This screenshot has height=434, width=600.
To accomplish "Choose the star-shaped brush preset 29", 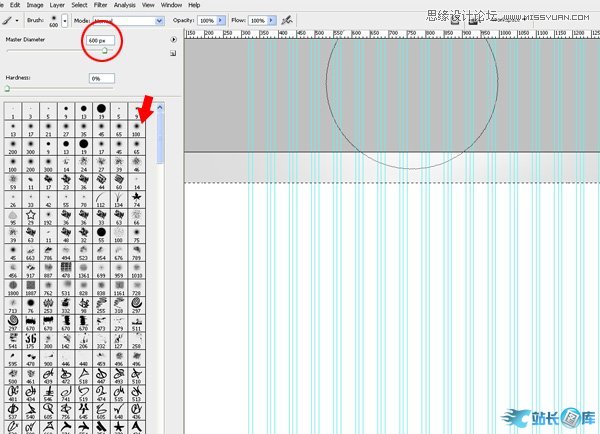I will coord(30,214).
